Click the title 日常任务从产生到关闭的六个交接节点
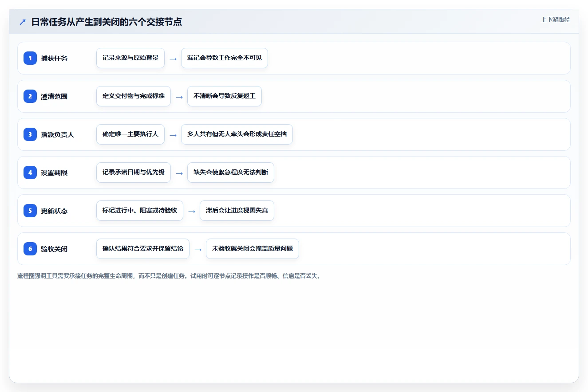This screenshot has height=392, width=588. pyautogui.click(x=107, y=22)
